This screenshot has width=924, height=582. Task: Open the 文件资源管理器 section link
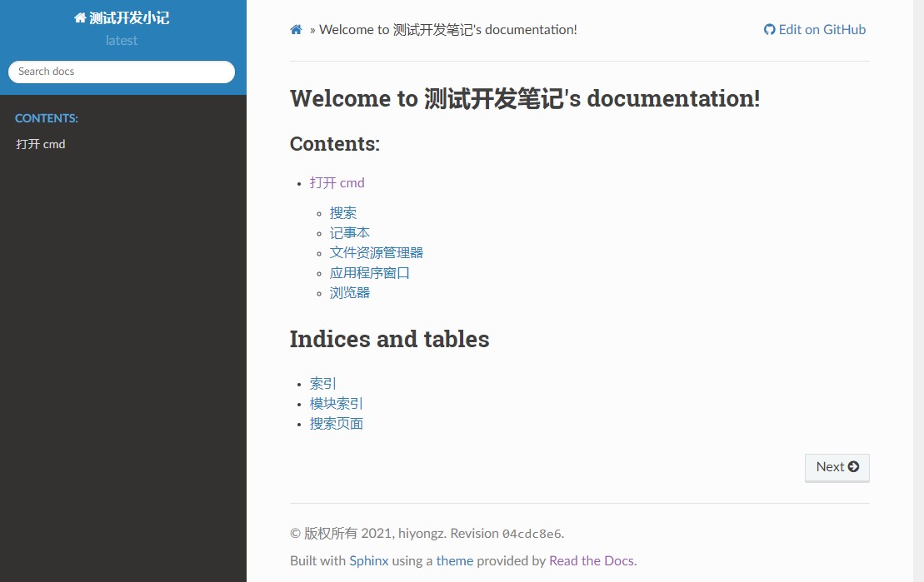click(x=376, y=253)
